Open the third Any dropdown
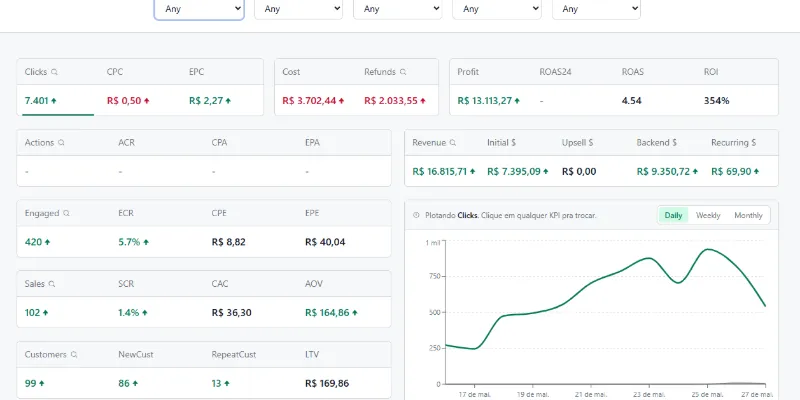This screenshot has height=400, width=800. click(x=397, y=9)
